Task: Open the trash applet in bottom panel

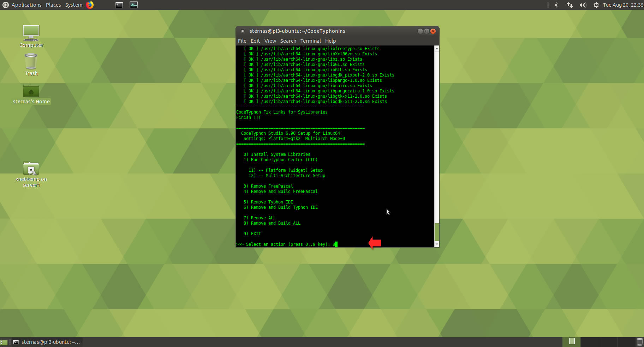Action: [639, 342]
